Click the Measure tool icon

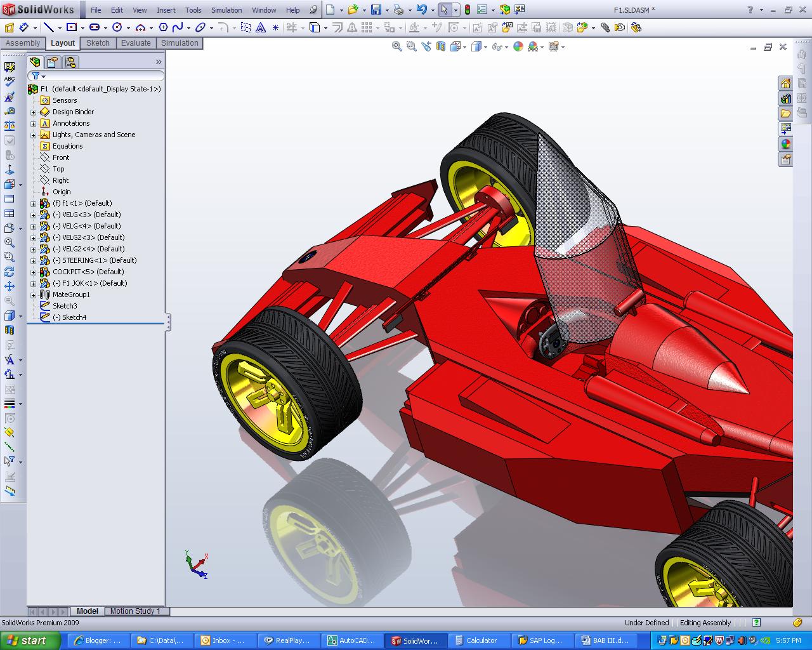click(10, 111)
